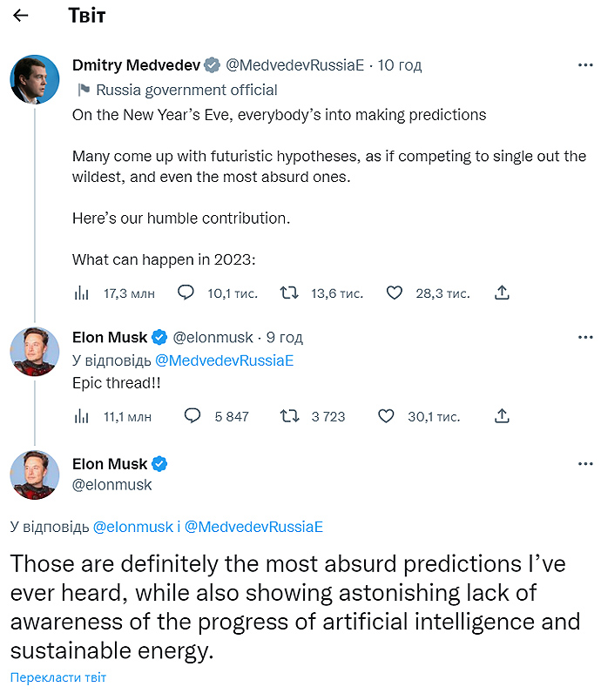This screenshot has width=601, height=700.
Task: Open the @MedvedevRussiaE handle next to Dmitry Medvedev's name
Action: tap(294, 65)
